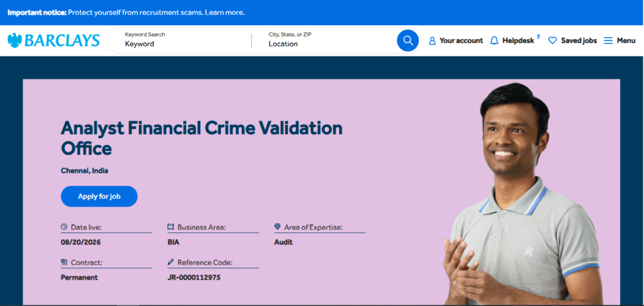This screenshot has width=644, height=306.
Task: Click the Reference Code: label
Action: tap(205, 263)
